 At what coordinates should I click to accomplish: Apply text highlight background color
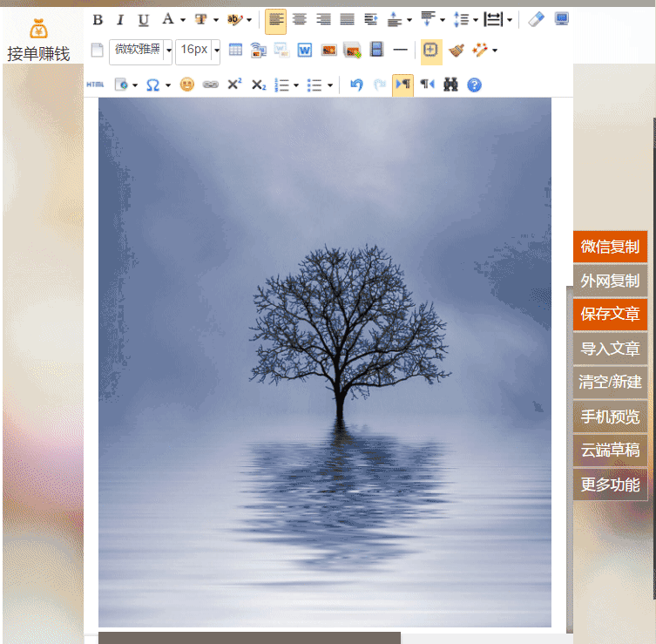234,19
